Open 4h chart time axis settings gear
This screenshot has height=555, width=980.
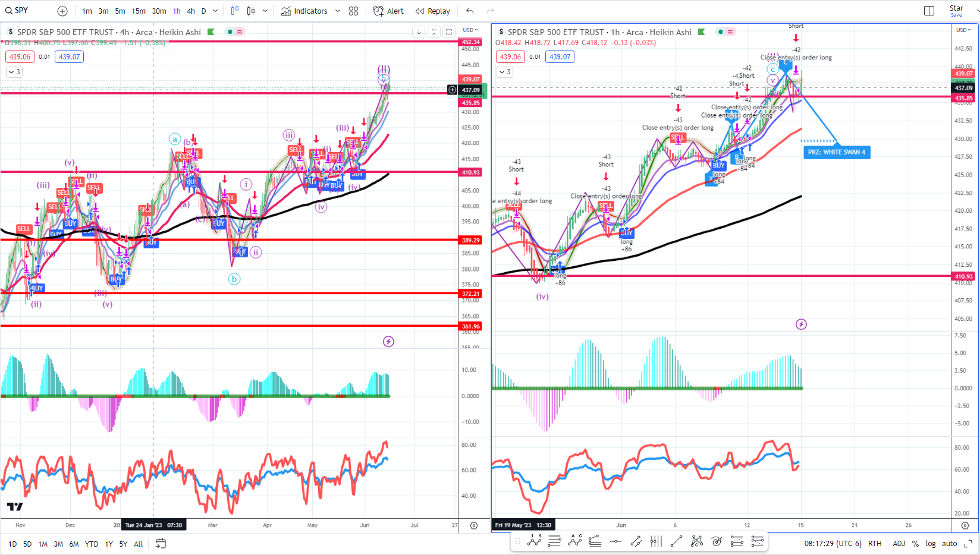click(474, 525)
